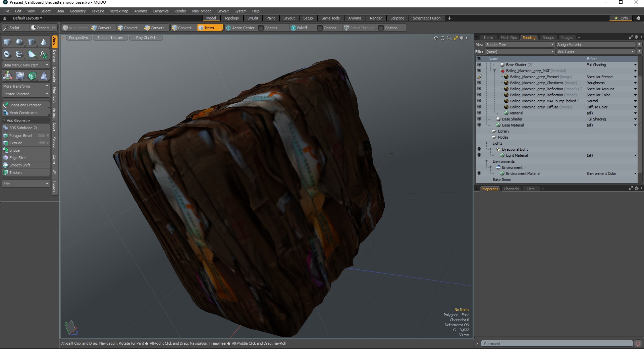
Task: Switch to the UVEdit layout tab
Action: [253, 18]
